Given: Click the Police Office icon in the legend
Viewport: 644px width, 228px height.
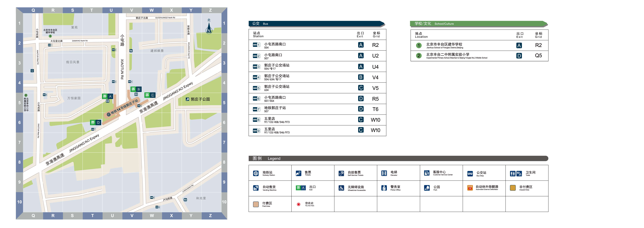Looking at the screenshot, I should coord(384,188).
